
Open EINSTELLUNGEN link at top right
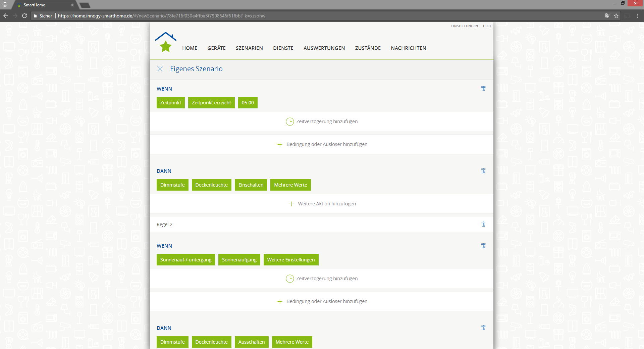pyautogui.click(x=464, y=26)
